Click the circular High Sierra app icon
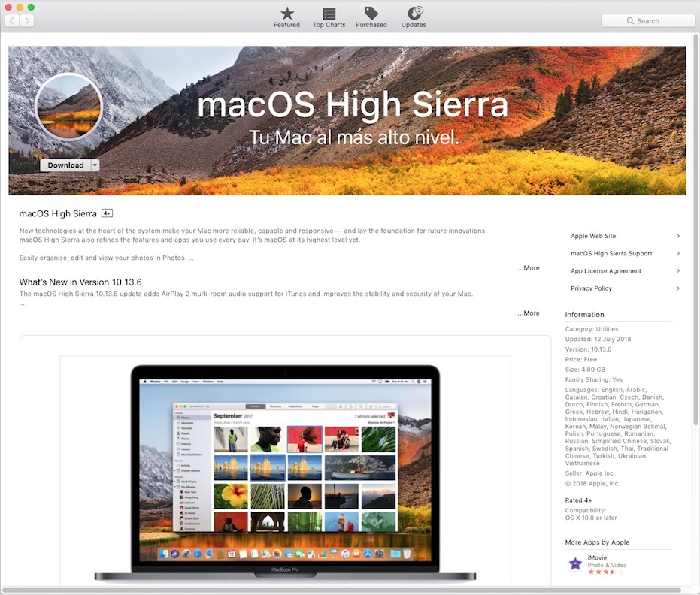The height and width of the screenshot is (595, 700). 69,107
